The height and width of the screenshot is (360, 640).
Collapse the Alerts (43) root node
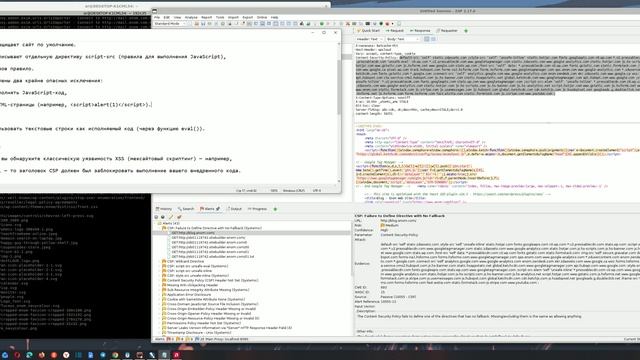click(155, 224)
